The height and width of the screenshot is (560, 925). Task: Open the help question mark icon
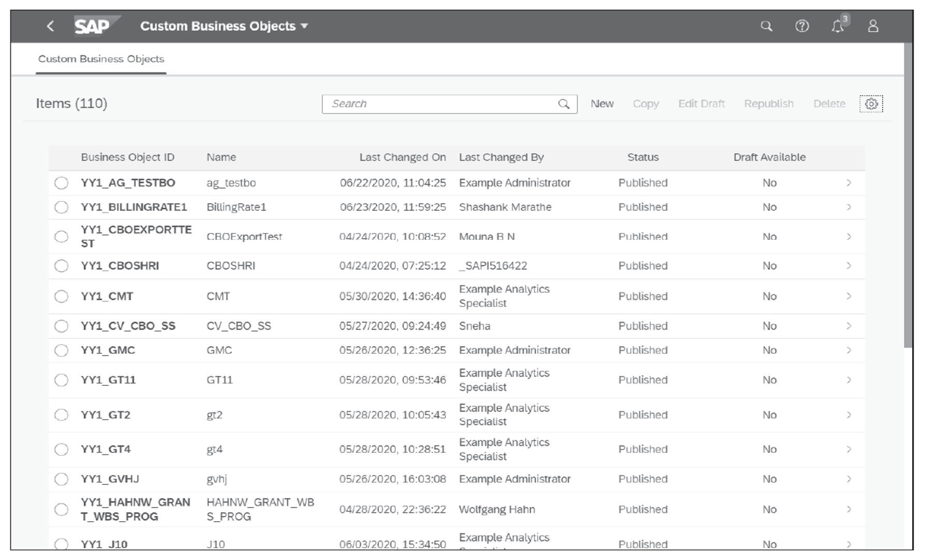(x=802, y=26)
